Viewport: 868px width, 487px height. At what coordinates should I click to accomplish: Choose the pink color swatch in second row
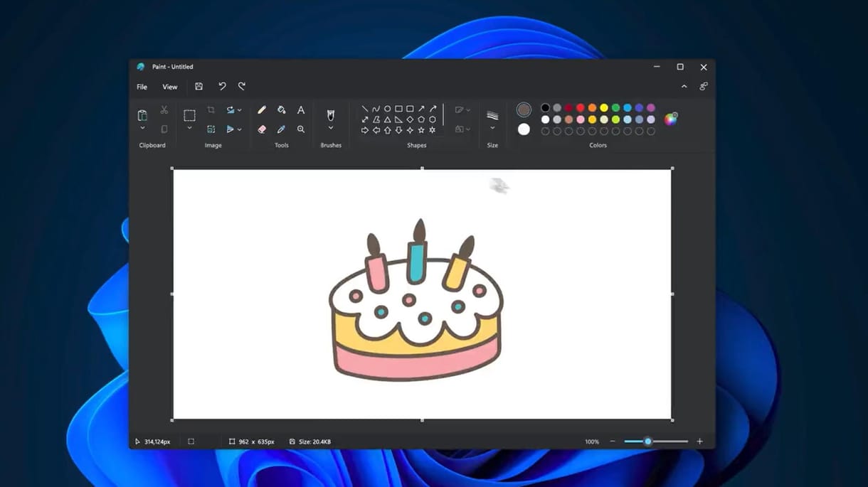[580, 119]
